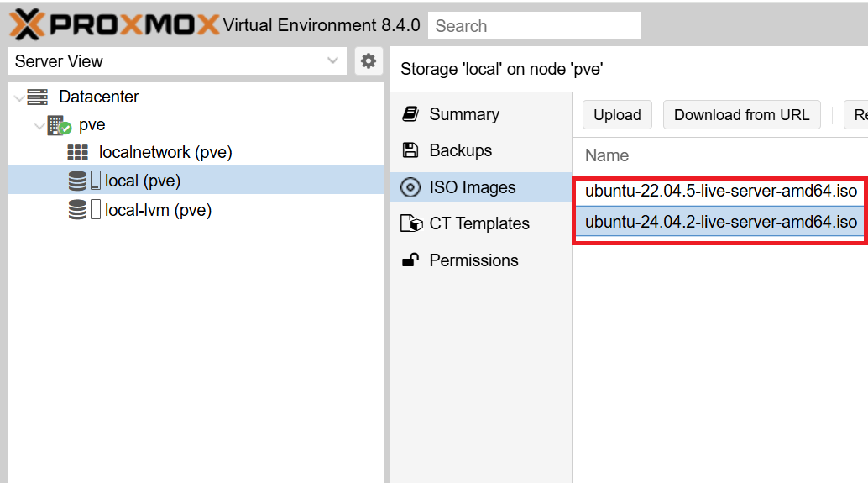The height and width of the screenshot is (483, 868).
Task: Switch to the ISO Images tab
Action: (x=472, y=187)
